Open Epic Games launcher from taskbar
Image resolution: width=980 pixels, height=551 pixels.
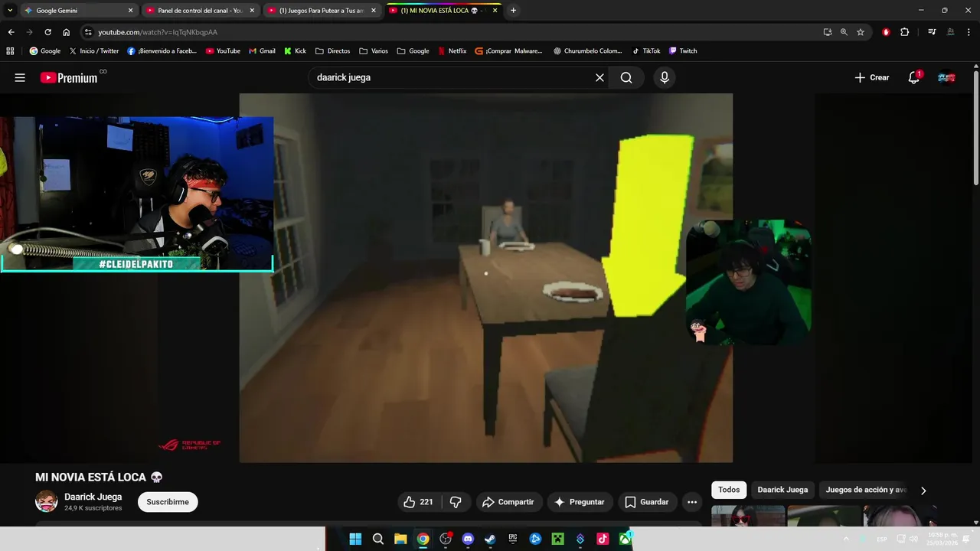click(513, 539)
